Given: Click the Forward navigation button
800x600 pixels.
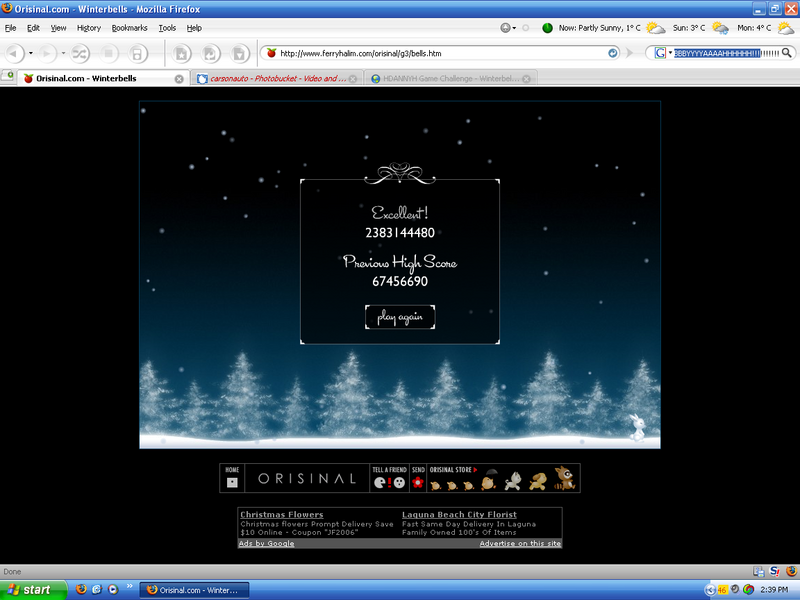Looking at the screenshot, I should click(47, 53).
